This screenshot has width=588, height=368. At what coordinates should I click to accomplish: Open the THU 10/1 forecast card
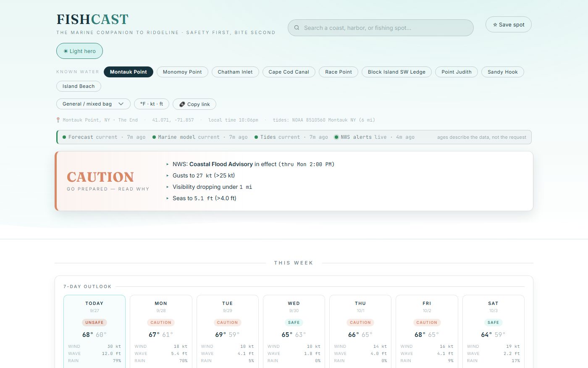point(360,331)
